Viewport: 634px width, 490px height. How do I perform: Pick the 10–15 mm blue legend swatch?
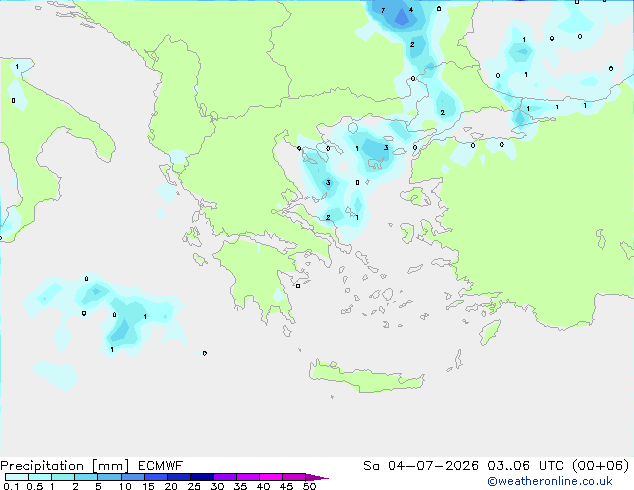tap(132, 477)
